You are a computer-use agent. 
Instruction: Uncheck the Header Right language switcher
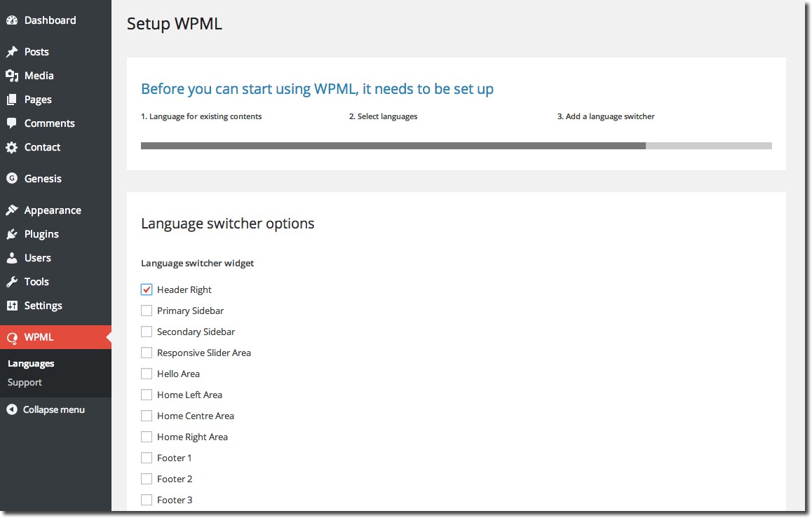tap(147, 289)
